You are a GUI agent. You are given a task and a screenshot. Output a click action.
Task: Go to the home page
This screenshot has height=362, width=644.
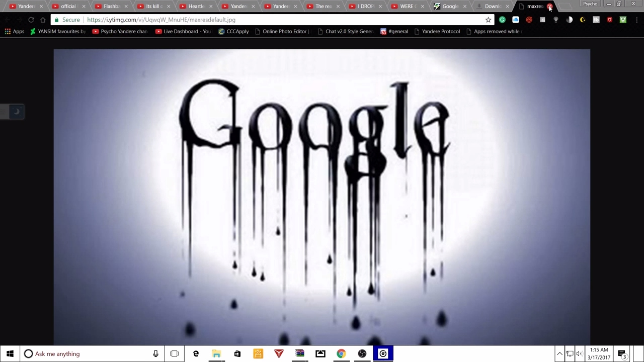click(x=43, y=20)
